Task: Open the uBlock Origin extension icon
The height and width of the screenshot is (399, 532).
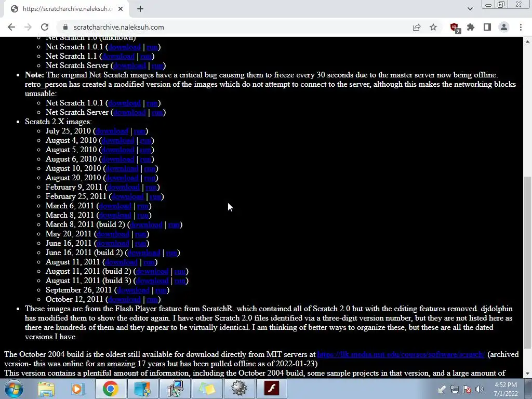Action: click(455, 28)
